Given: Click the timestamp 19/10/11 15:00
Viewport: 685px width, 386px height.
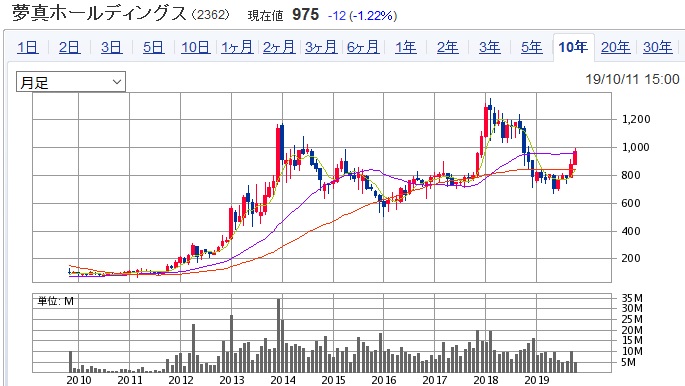Looking at the screenshot, I should tap(632, 79).
